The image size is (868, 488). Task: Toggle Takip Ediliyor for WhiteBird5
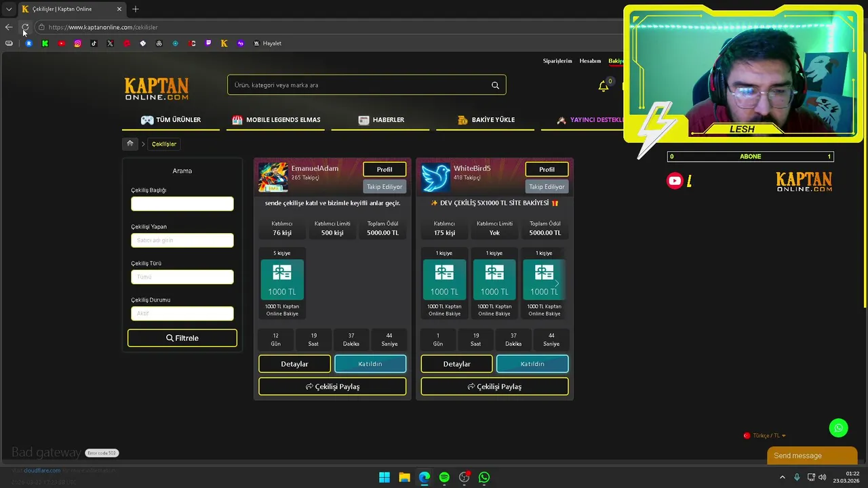(x=547, y=186)
